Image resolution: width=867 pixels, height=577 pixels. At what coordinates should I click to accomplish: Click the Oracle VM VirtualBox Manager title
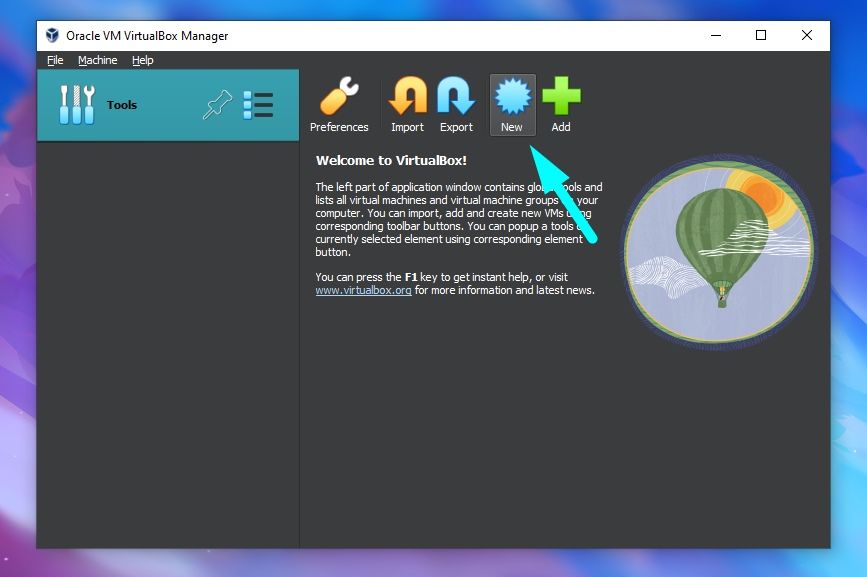[x=147, y=36]
